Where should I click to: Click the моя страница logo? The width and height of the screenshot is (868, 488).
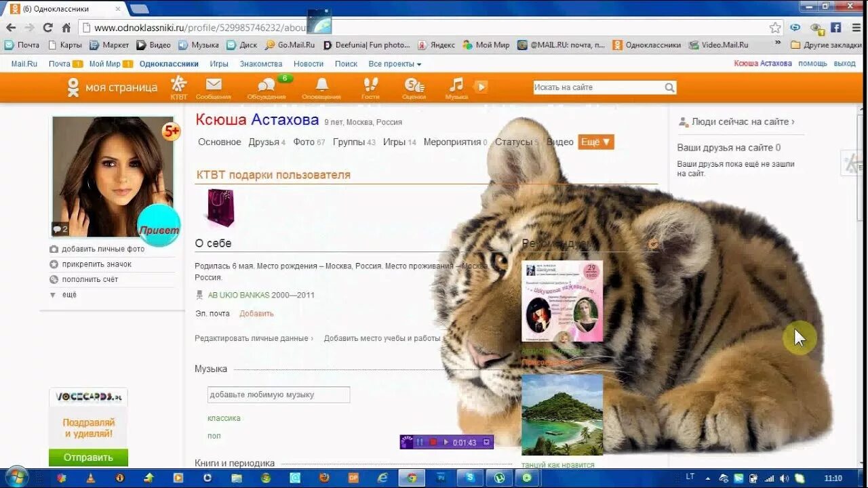click(x=112, y=87)
